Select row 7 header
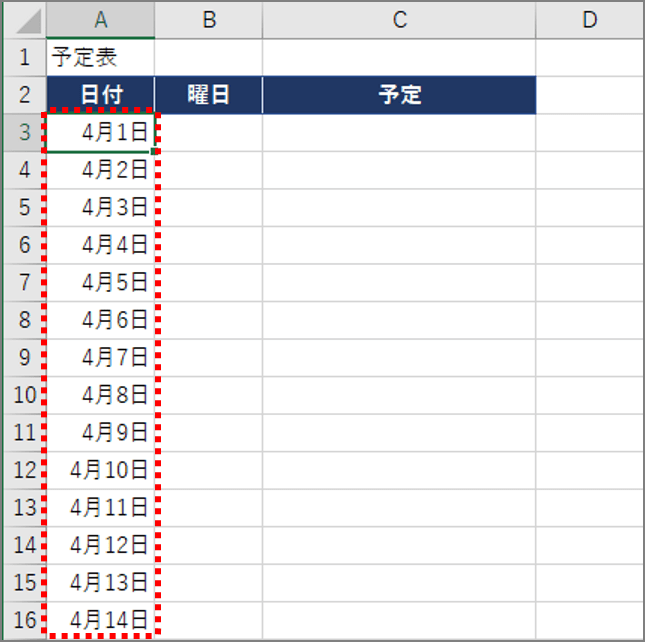 (x=25, y=283)
